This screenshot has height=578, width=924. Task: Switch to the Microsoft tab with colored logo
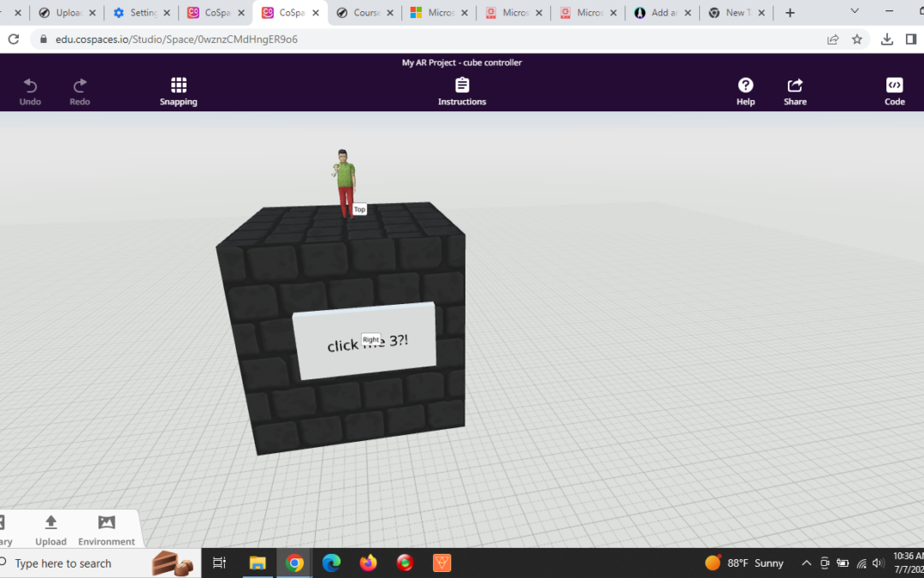tap(438, 13)
